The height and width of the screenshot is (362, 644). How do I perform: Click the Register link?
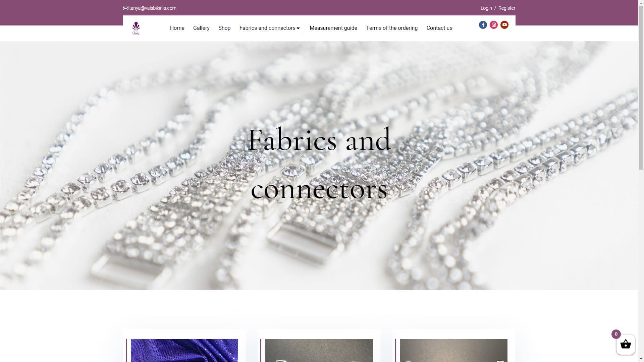coord(506,8)
